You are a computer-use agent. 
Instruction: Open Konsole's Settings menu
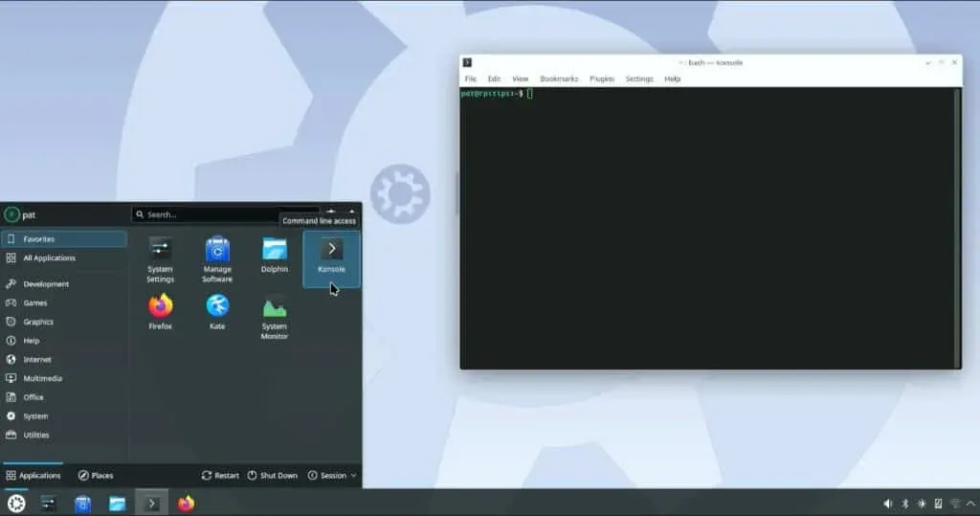click(639, 79)
